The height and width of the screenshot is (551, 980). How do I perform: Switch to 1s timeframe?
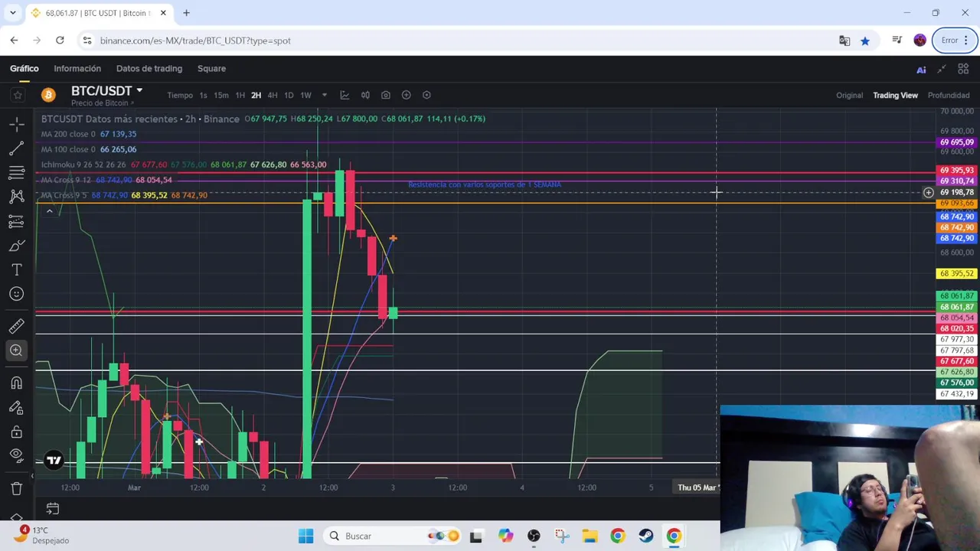point(203,95)
